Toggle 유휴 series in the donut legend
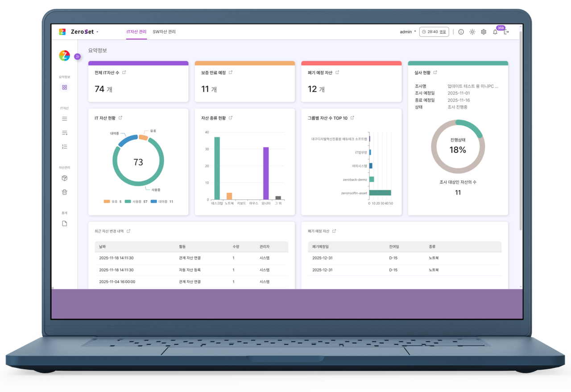 (x=112, y=202)
